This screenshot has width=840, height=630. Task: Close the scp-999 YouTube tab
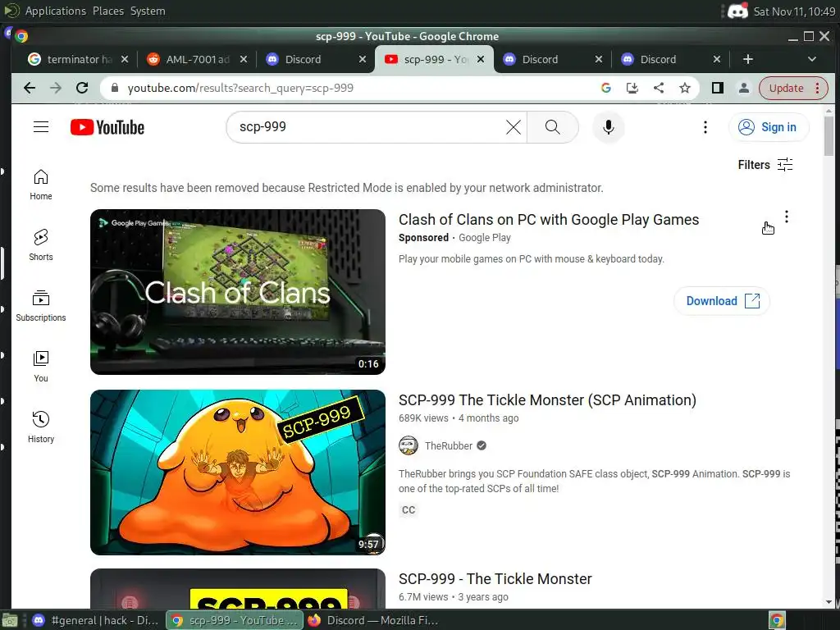click(x=481, y=59)
